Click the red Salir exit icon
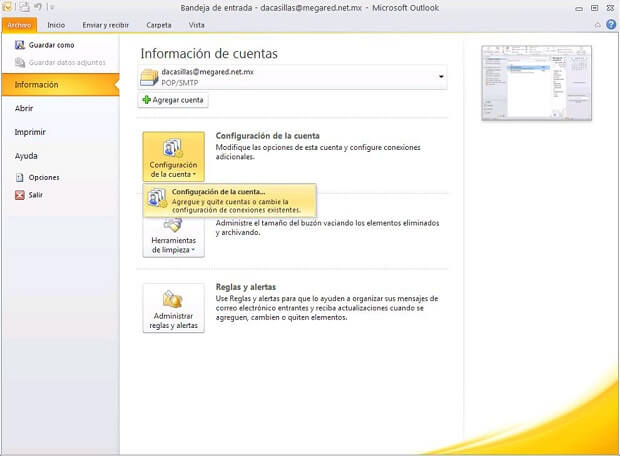 point(19,195)
